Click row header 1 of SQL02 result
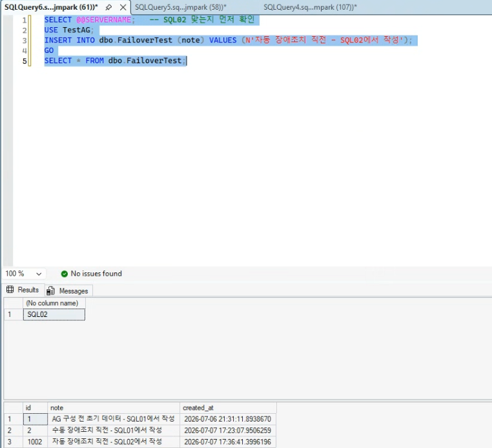The height and width of the screenshot is (448, 492). tap(14, 314)
